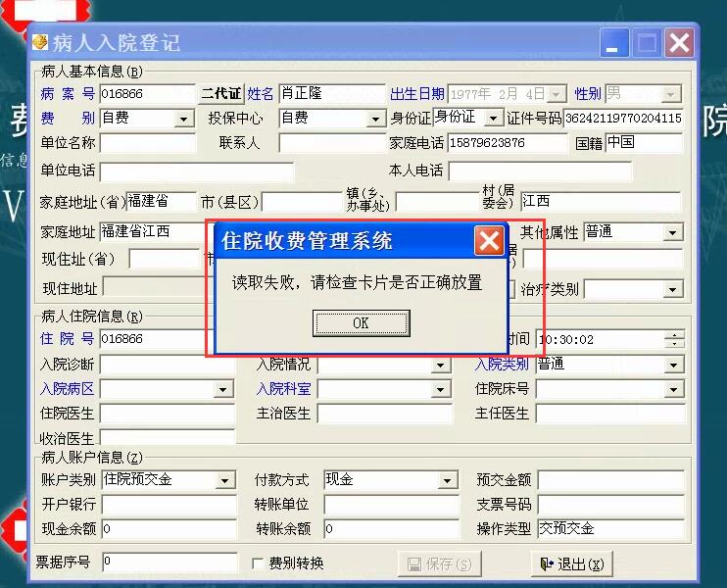Click the 现住址(省) input field
Screen dimensions: 727x588
click(165, 259)
